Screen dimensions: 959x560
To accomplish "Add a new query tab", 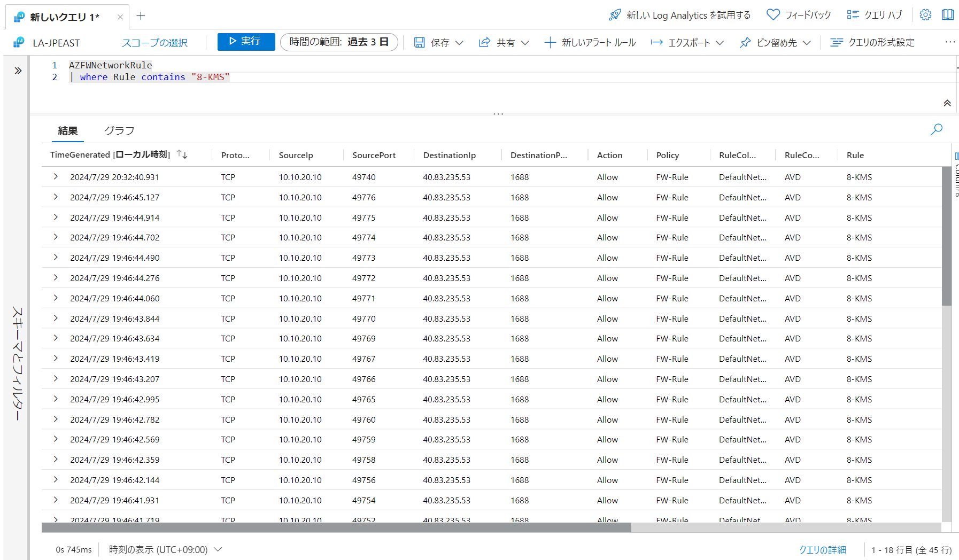I will [141, 16].
